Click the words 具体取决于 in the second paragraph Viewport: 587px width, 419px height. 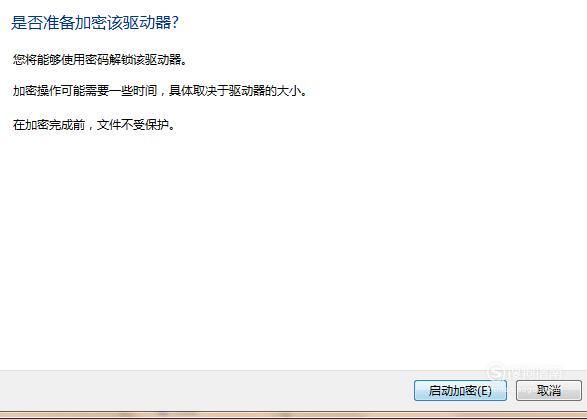198,91
